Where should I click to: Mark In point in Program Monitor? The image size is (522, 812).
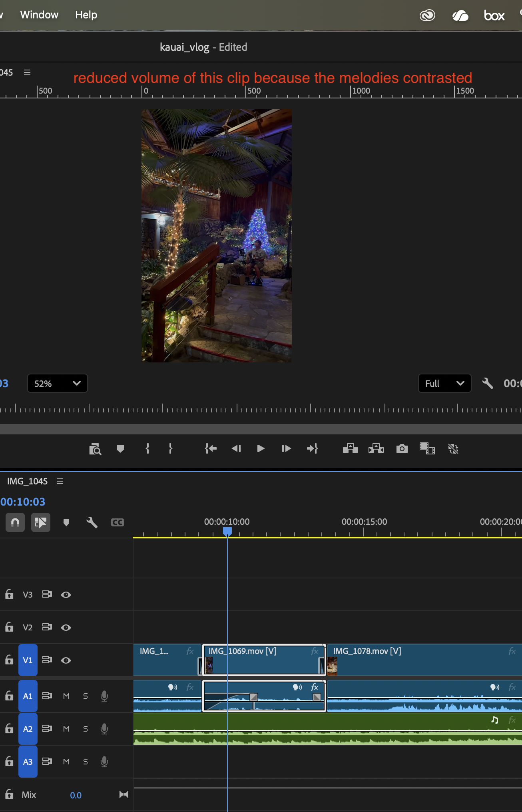click(x=147, y=449)
